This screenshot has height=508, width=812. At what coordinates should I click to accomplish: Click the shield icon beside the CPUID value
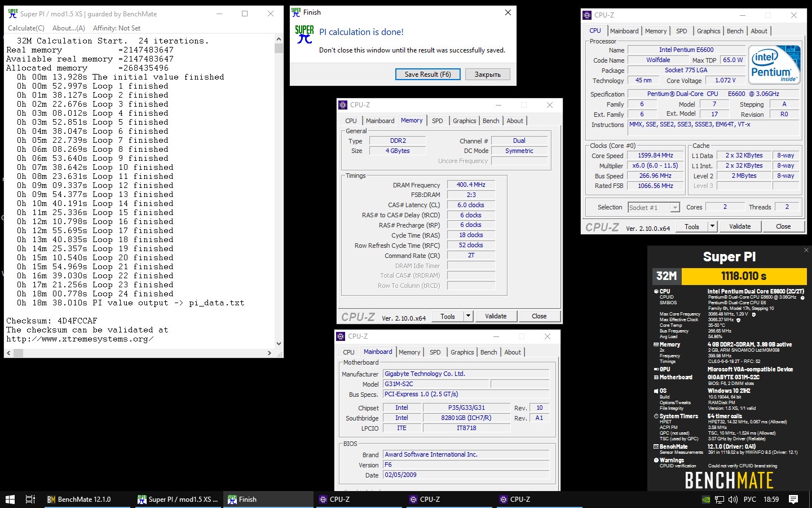[x=802, y=297]
